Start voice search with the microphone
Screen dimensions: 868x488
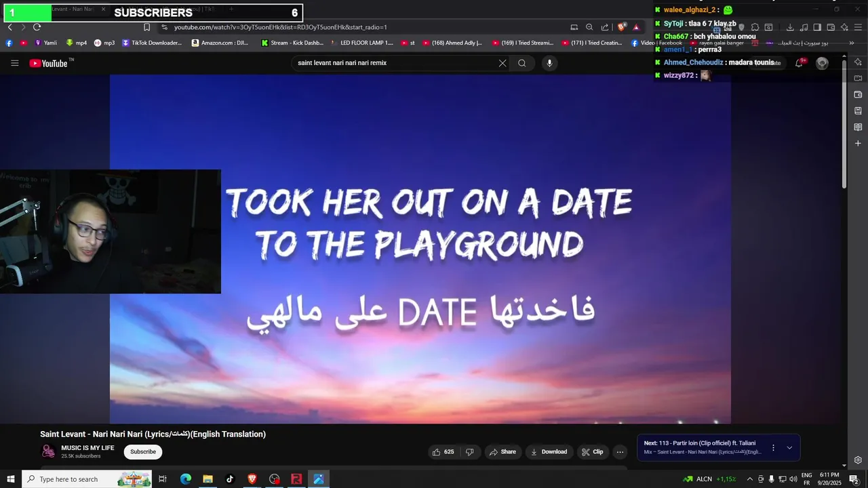[549, 63]
